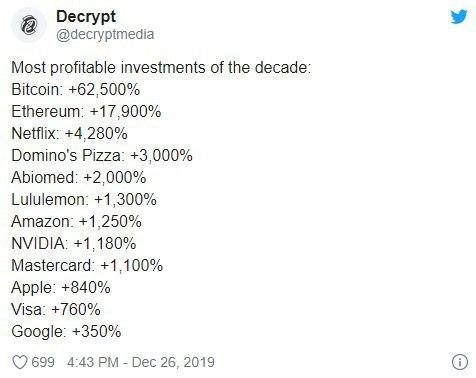This screenshot has width=476, height=378.
Task: Click the Abiomed: +2,000% line
Action: (79, 177)
